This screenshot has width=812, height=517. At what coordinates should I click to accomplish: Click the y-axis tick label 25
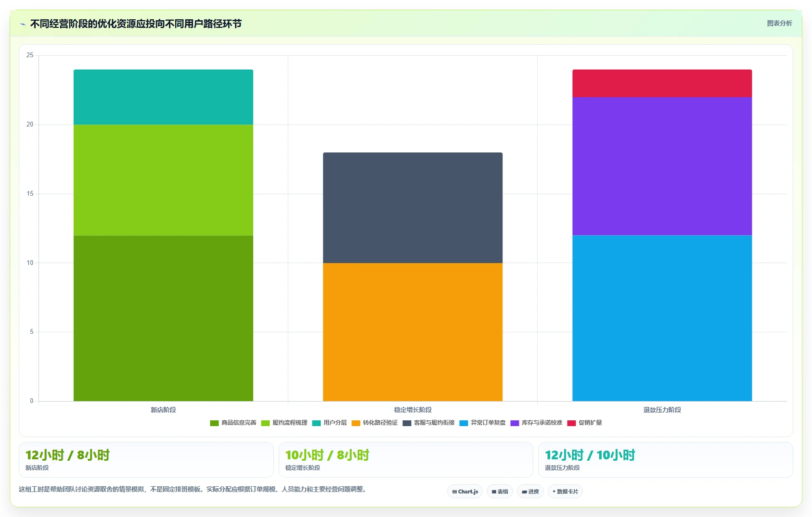30,55
